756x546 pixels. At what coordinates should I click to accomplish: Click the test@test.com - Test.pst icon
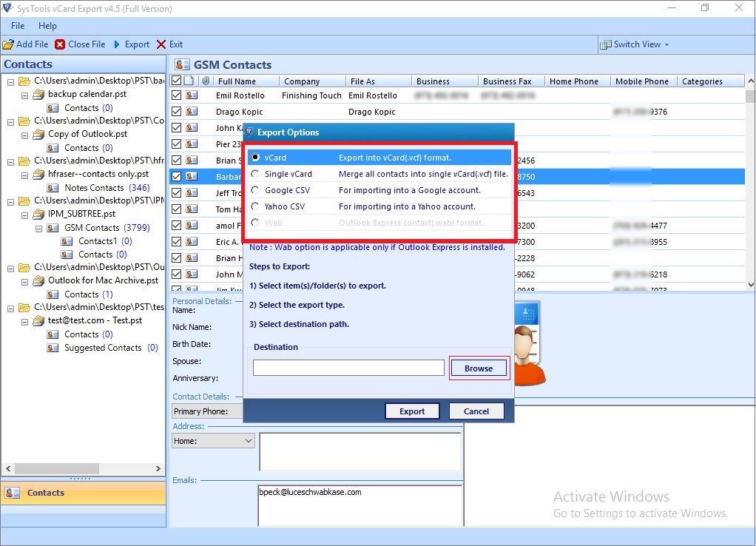pos(38,321)
